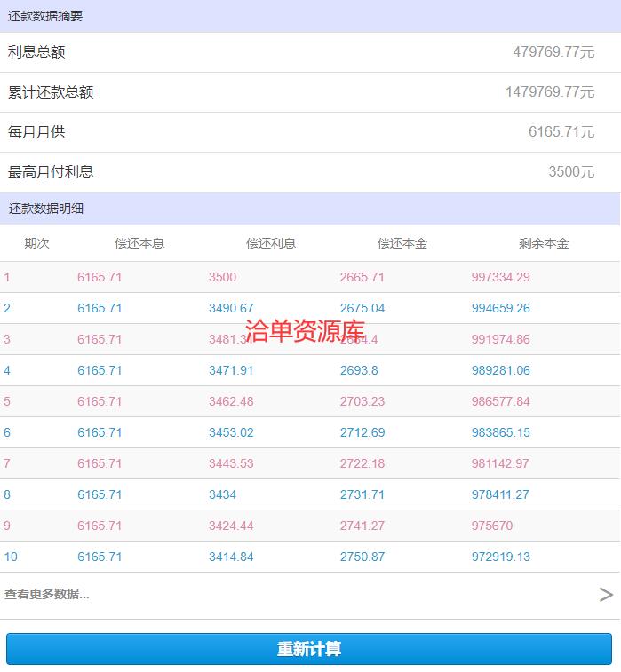Select principal 2741.27 in period 9
This screenshot has width=621, height=672.
click(x=362, y=526)
